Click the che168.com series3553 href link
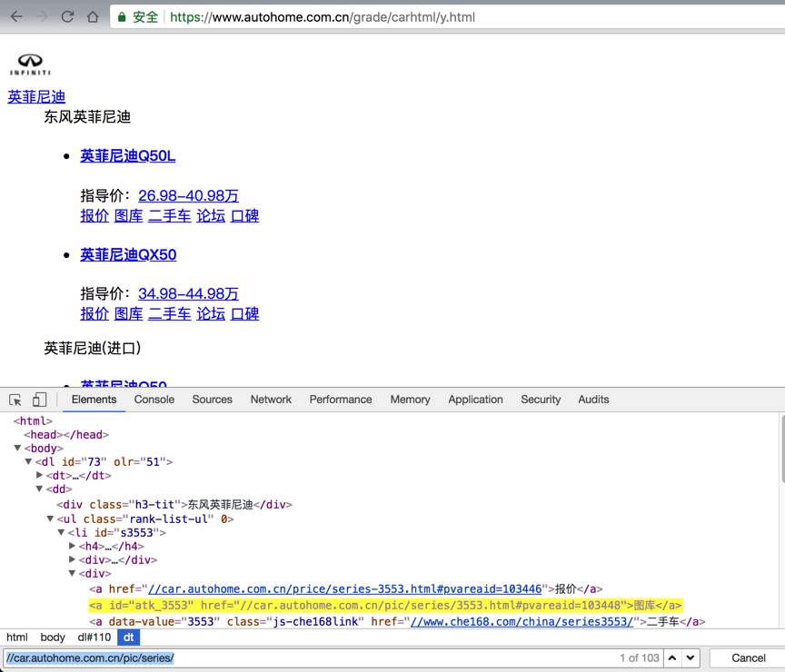 tap(522, 621)
